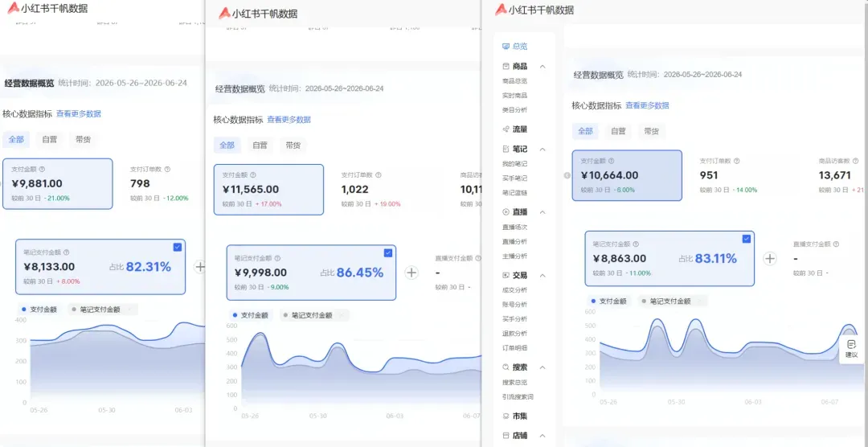This screenshot has height=447, width=868.
Task: Open 查看更多数据 link above the ¥9,881.00 card
Action: click(x=79, y=114)
